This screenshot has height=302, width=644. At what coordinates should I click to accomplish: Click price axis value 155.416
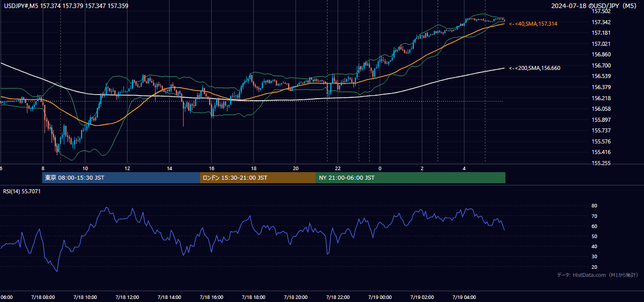(x=601, y=152)
